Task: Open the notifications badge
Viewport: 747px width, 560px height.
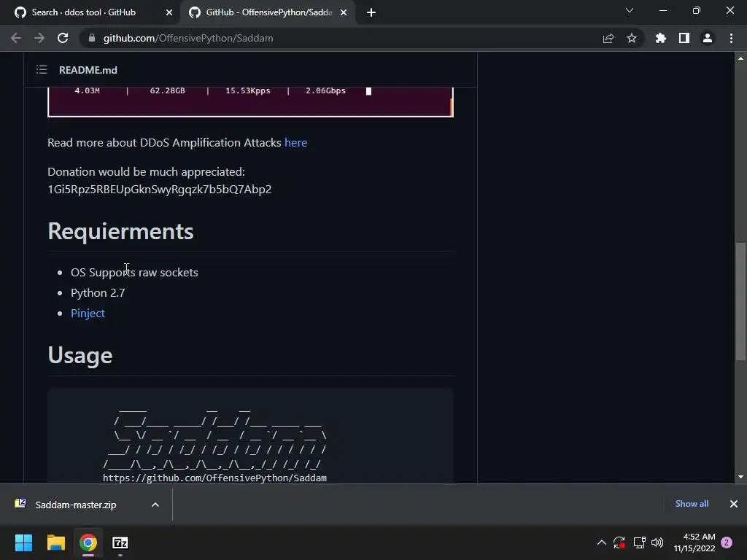Action: [x=727, y=542]
